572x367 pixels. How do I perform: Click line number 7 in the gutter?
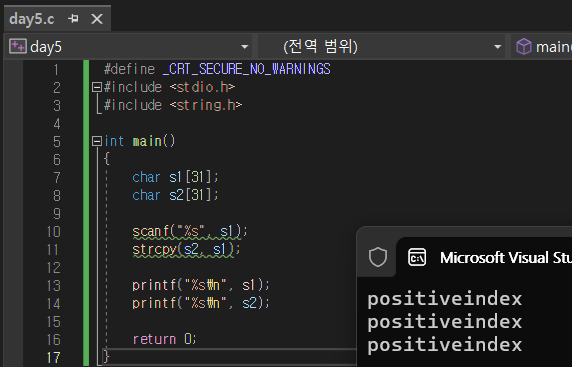tap(57, 178)
